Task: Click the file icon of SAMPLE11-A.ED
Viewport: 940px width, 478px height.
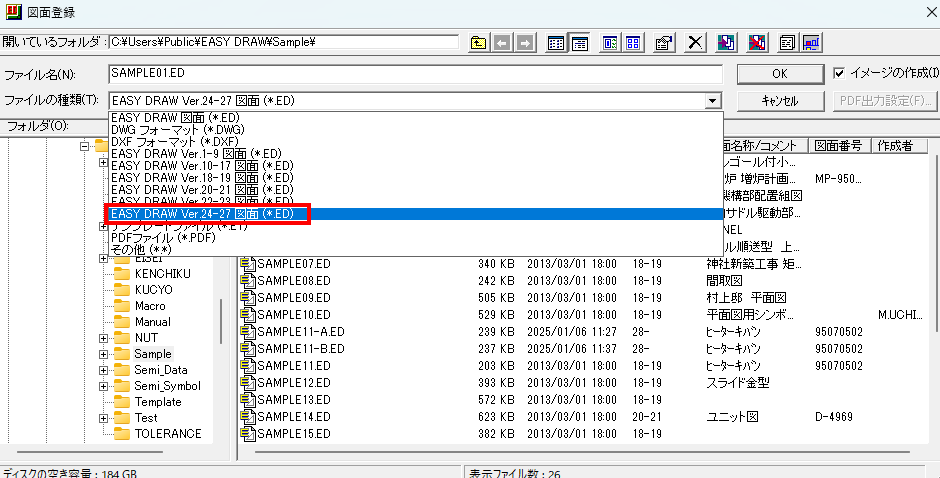Action: (248, 332)
